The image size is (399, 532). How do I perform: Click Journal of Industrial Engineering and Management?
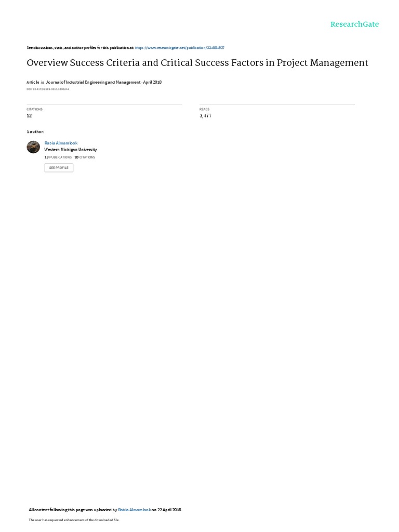tap(93, 82)
